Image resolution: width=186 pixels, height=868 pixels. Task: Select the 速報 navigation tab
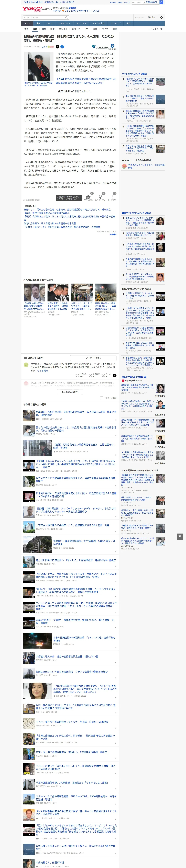(x=38, y=24)
